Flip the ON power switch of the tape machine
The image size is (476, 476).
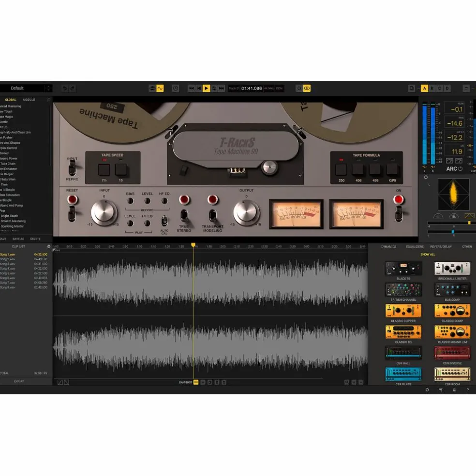point(399,213)
